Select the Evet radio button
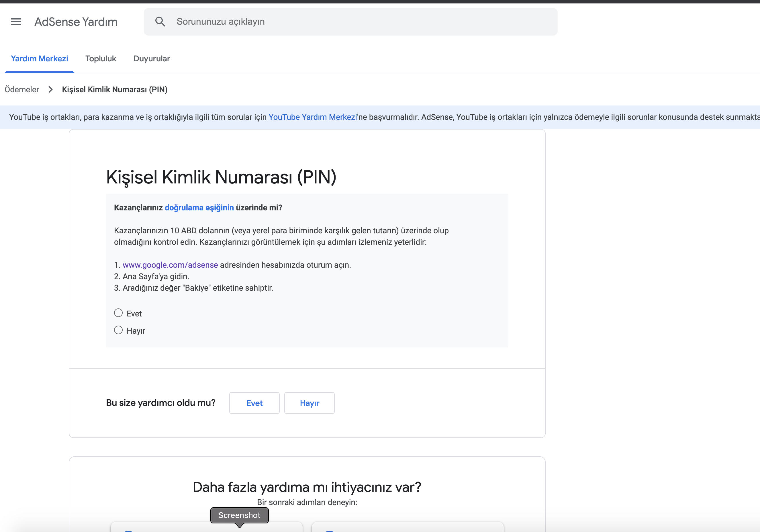This screenshot has width=760, height=532. [x=118, y=313]
